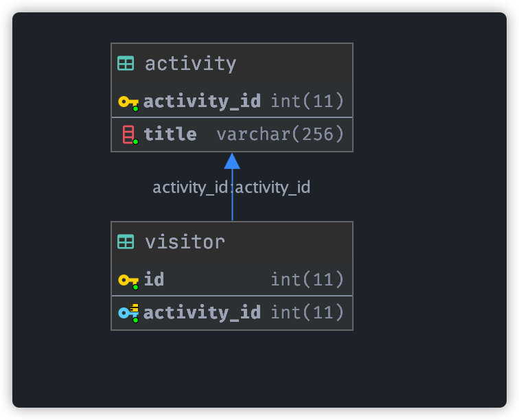Click int(11) type next to id

pos(308,280)
